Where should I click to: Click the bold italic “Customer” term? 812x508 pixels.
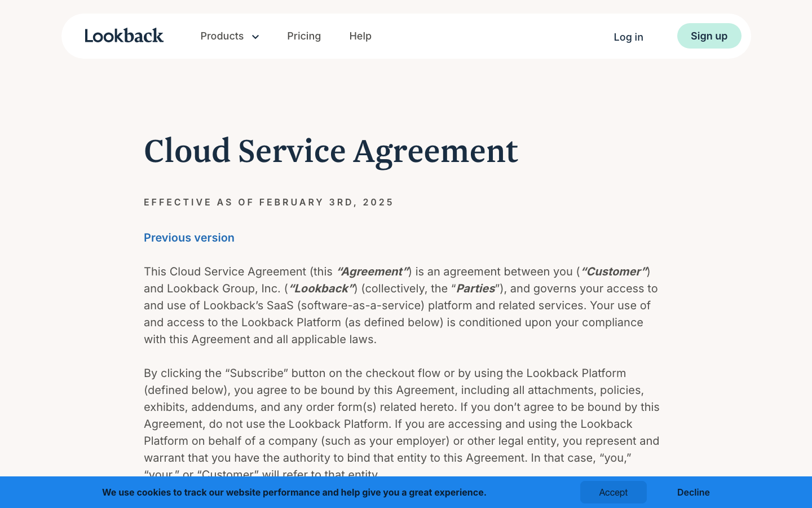614,271
